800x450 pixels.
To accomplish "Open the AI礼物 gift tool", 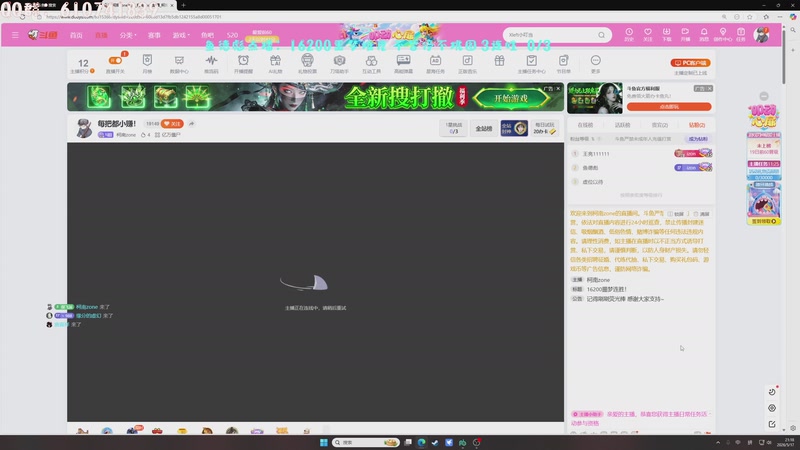I will pos(275,64).
